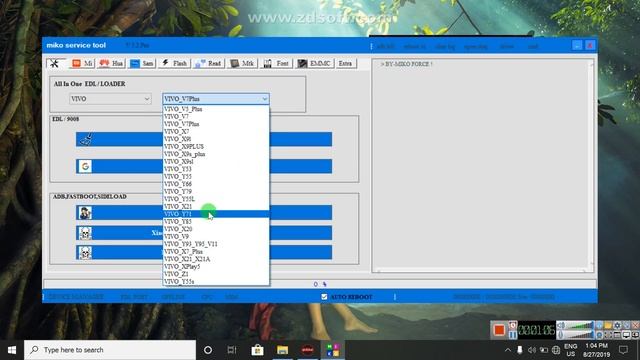Open the volume control in system tray
The width and height of the screenshot is (640, 360).
pyautogui.click(x=531, y=350)
